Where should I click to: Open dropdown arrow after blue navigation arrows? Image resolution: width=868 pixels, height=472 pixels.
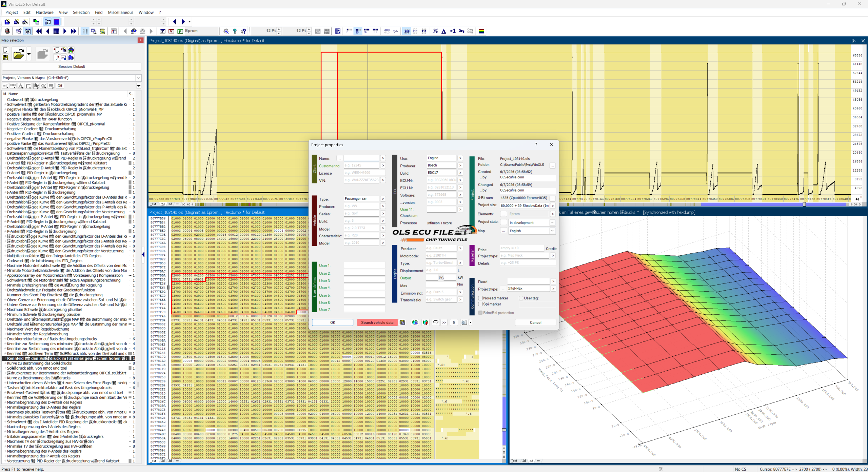pos(190,22)
